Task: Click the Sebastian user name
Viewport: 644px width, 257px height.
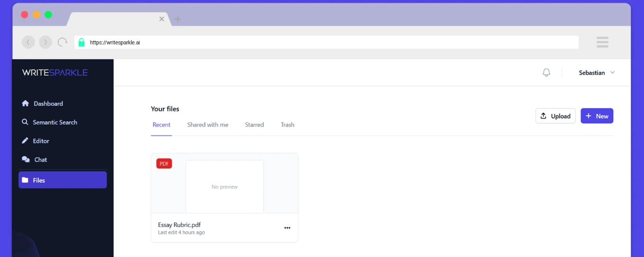Action: click(x=592, y=73)
